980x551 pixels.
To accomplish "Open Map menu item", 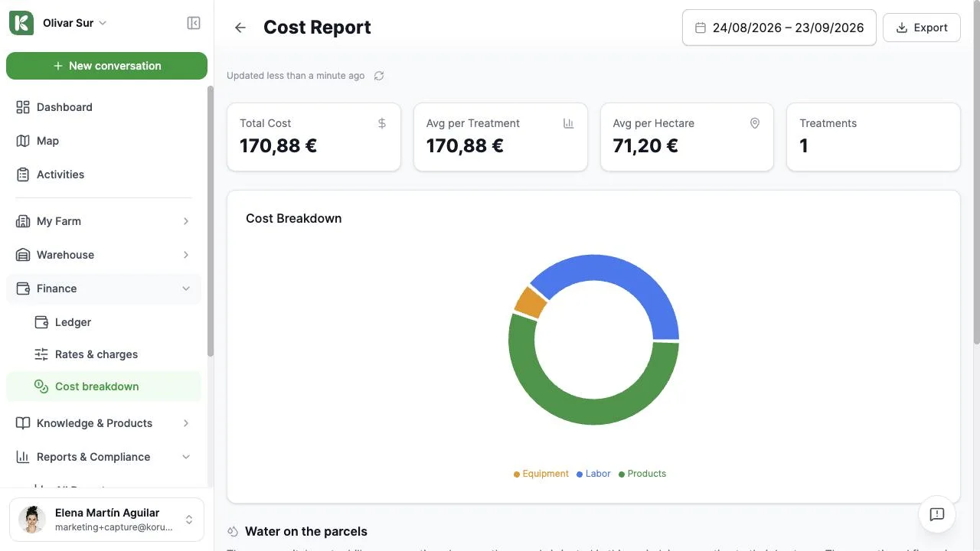I will click(103, 141).
